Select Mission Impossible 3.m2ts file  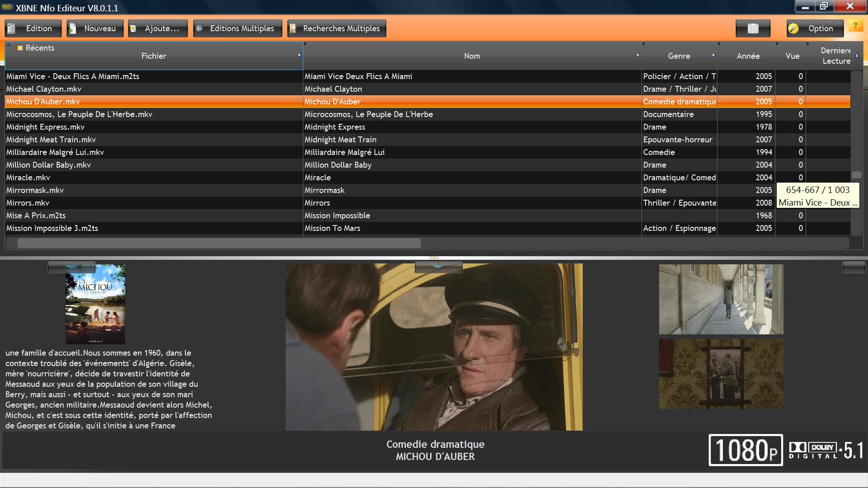coord(154,228)
